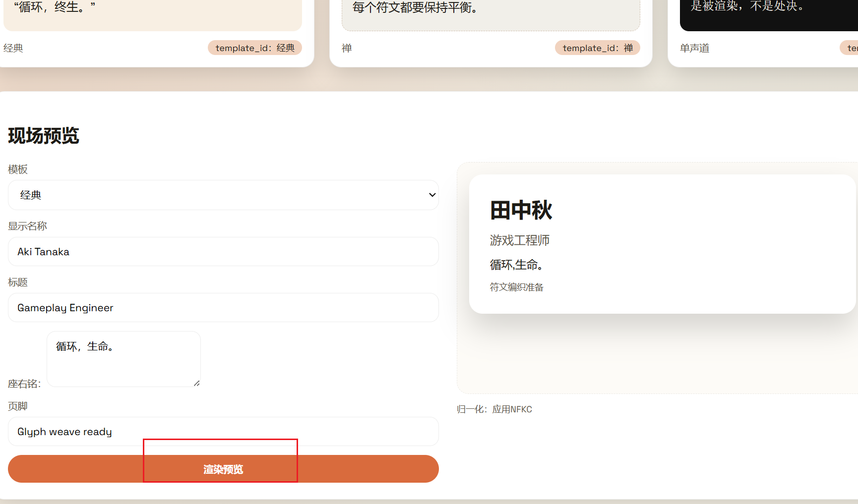
Task: Focus the 标题 field with Gameplay Engineer
Action: tap(223, 307)
